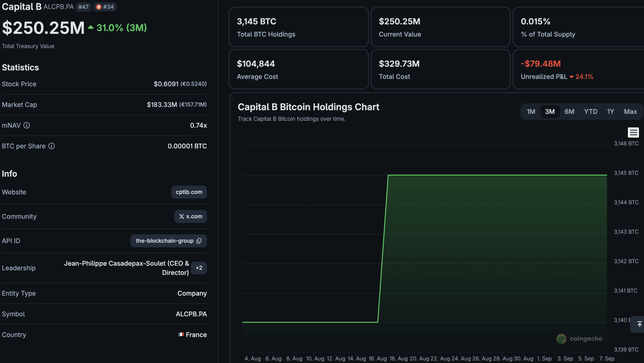This screenshot has width=644, height=363.
Task: Click the ALCPB.PA ticker next to Capital B
Action: pos(59,7)
